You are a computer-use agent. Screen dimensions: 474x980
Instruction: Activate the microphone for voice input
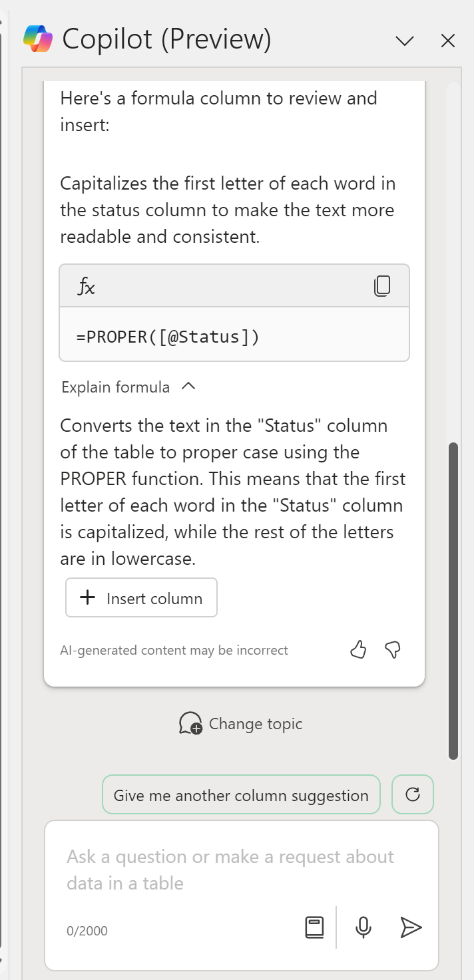tap(363, 927)
